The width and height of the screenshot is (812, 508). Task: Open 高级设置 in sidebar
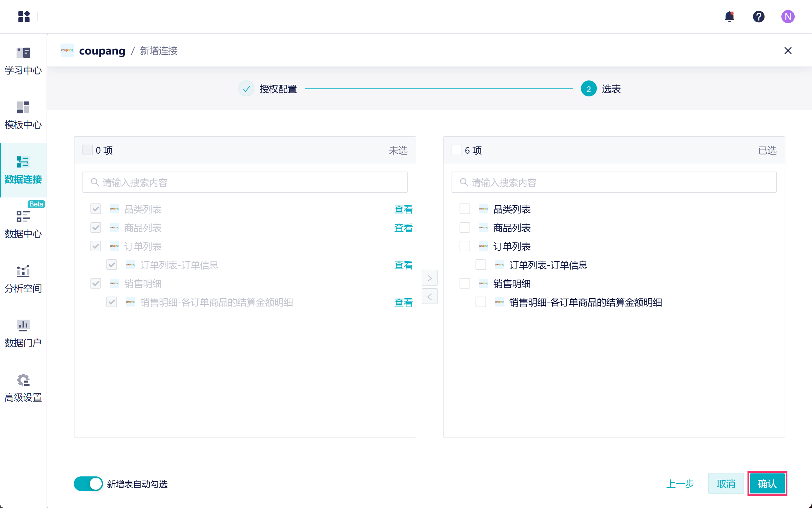pos(23,388)
